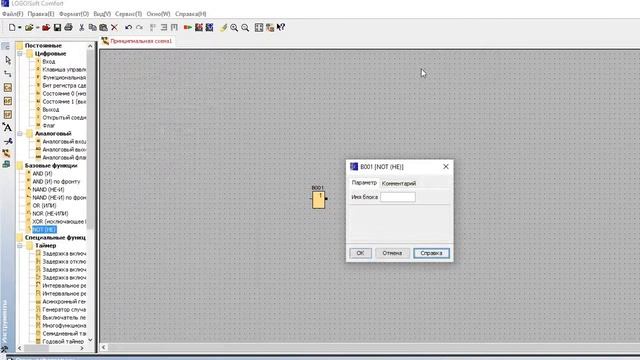Click the redo arrow icon
The image size is (640, 360).
click(140, 27)
